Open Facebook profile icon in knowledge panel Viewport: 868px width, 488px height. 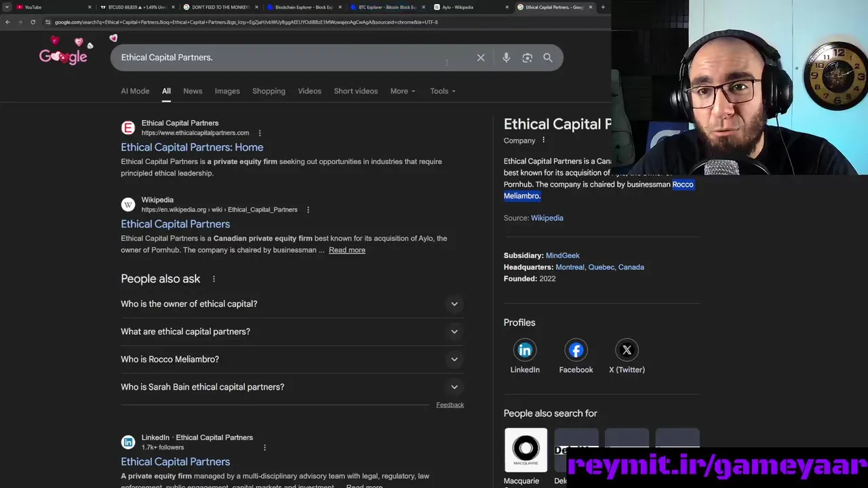coord(576,350)
